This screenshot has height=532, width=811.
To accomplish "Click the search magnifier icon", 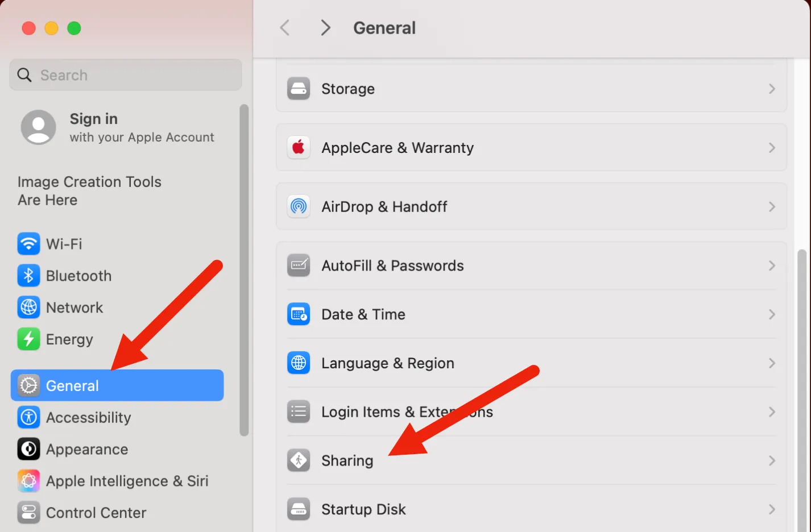I will 24,75.
